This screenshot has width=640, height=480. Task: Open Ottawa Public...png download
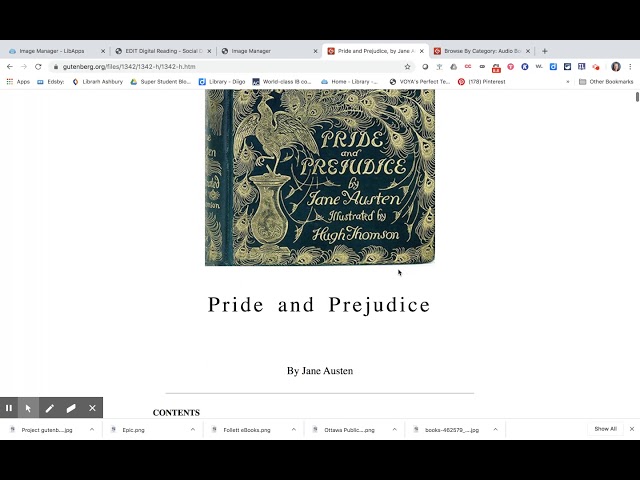[x=349, y=430]
